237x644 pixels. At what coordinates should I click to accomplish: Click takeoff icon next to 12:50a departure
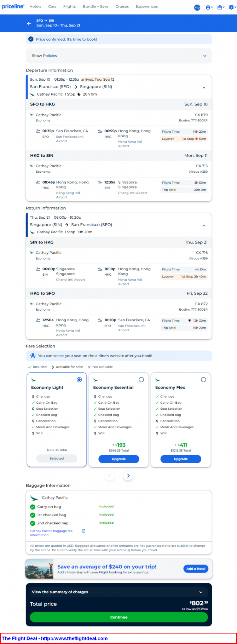(x=38, y=320)
